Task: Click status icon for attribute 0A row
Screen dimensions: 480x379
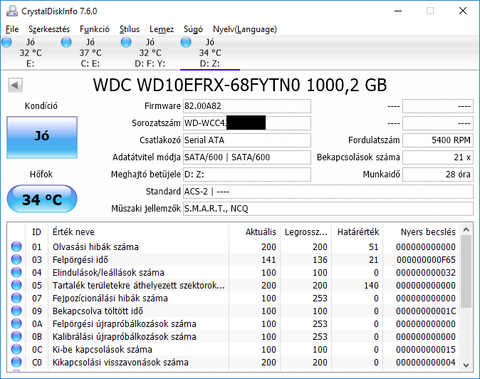Action: [16, 324]
